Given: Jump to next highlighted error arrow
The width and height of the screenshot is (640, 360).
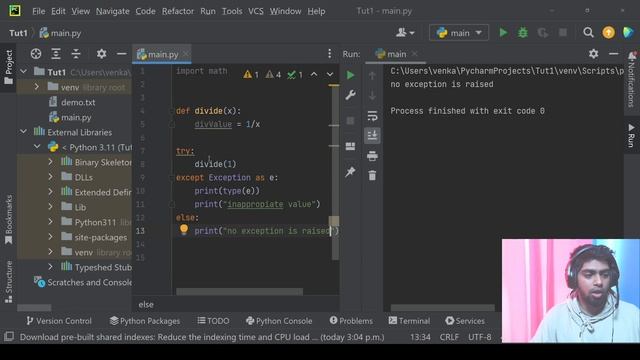Looking at the screenshot, I should 329,74.
